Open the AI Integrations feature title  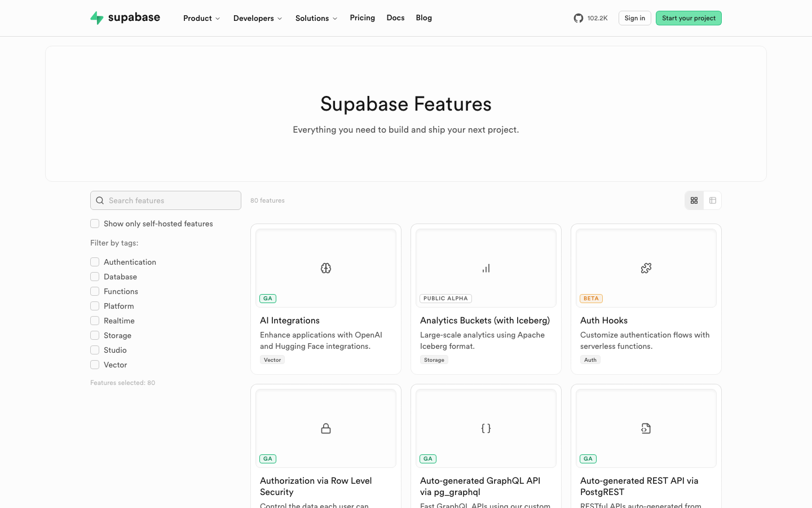[290, 320]
